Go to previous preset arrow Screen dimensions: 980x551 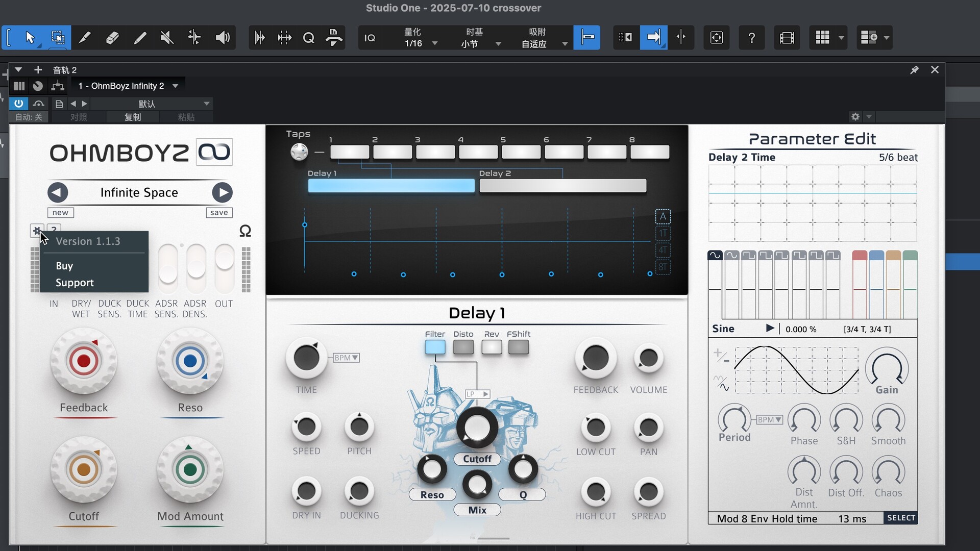[58, 192]
